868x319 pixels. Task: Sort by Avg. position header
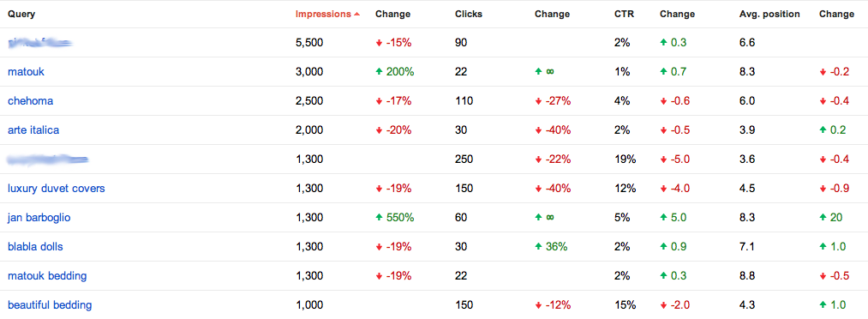(769, 15)
